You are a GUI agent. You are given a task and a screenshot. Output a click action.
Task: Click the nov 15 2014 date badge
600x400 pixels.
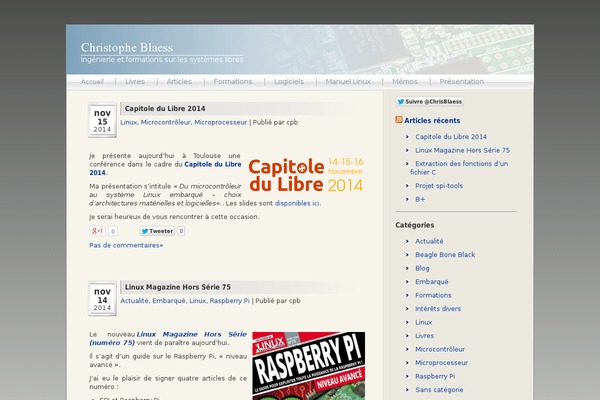(x=103, y=120)
